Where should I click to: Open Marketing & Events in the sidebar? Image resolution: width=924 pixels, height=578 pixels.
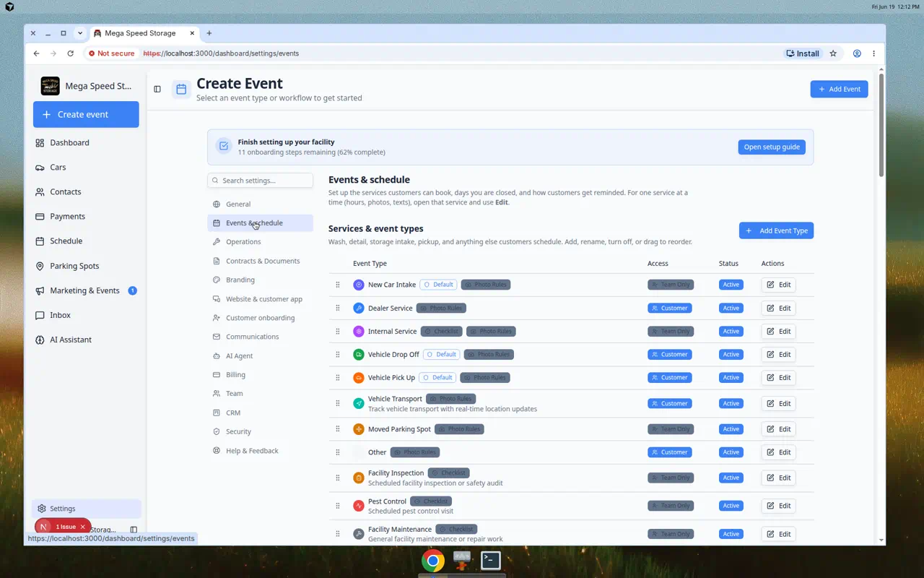point(86,290)
